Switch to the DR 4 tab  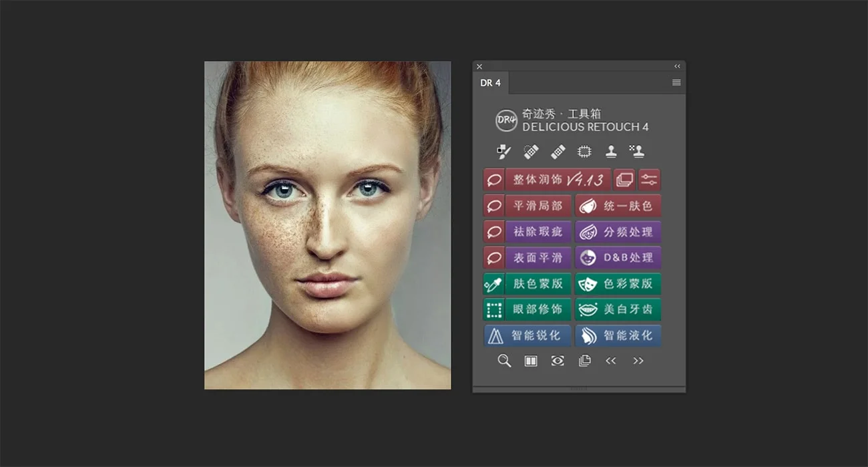click(x=491, y=82)
